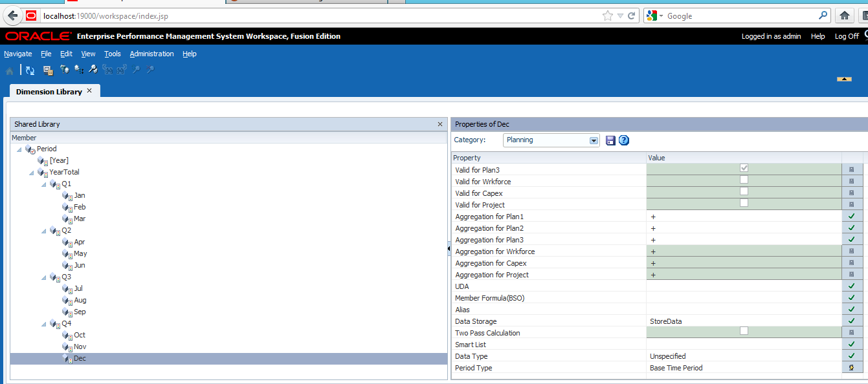Viewport: 868px width, 384px height.
Task: Click the Period Type row action icon
Action: [x=851, y=368]
